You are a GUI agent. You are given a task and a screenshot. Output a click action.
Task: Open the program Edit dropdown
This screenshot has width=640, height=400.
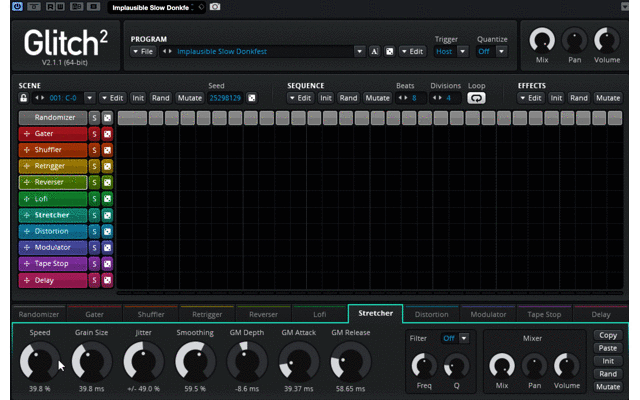[x=413, y=51]
